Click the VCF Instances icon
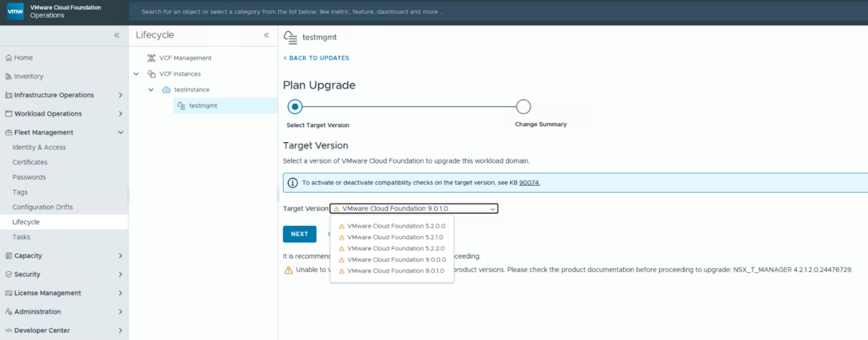This screenshot has height=340, width=868. click(151, 74)
